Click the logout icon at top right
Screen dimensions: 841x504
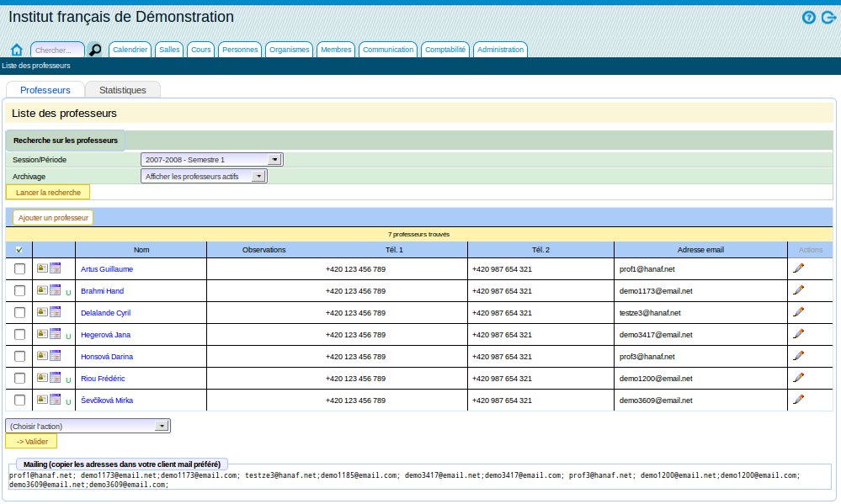pos(828,18)
